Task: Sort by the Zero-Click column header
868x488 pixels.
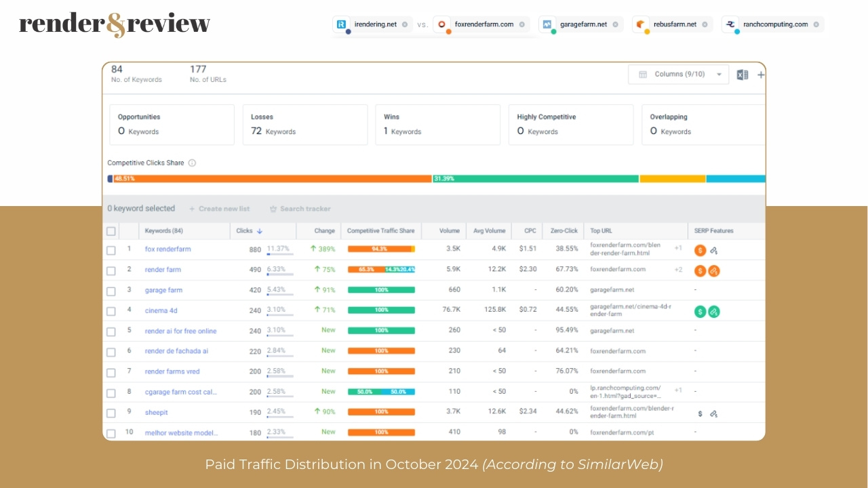Action: (x=564, y=231)
